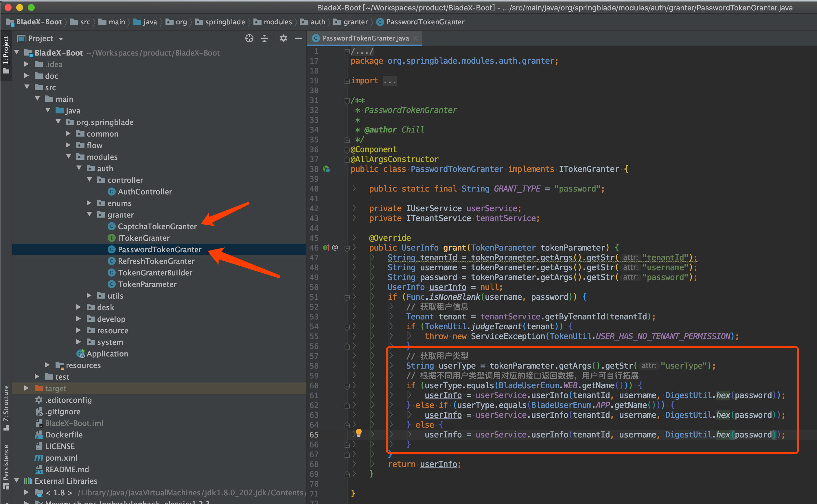Image resolution: width=817 pixels, height=504 pixels.
Task: Expand the < 1.8 > JDK library node
Action: click(x=27, y=492)
